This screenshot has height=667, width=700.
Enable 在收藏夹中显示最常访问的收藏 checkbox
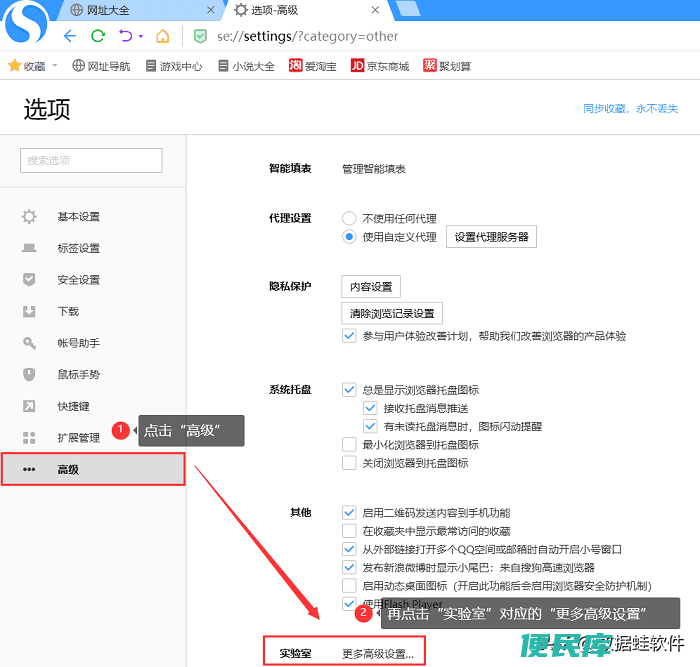[349, 531]
